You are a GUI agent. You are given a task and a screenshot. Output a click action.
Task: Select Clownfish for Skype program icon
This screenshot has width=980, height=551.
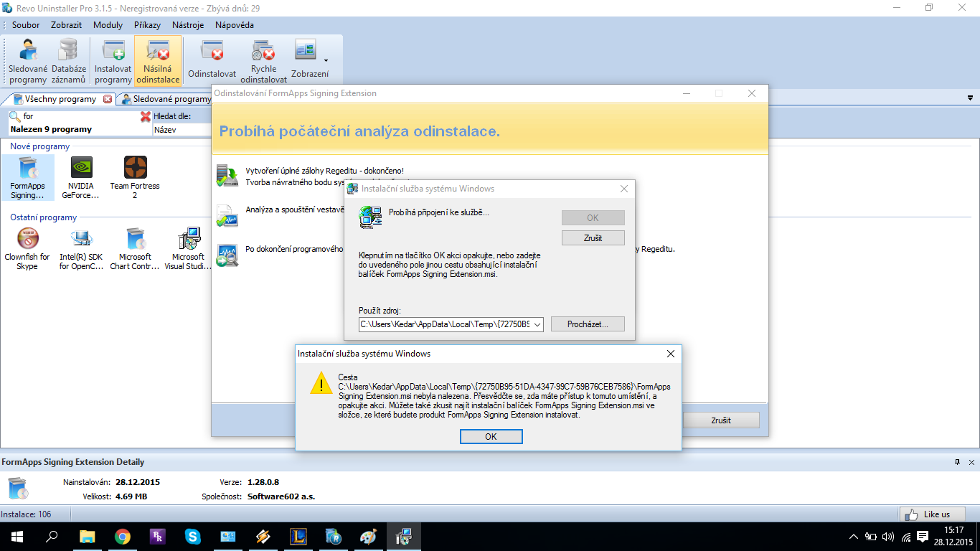click(27, 249)
